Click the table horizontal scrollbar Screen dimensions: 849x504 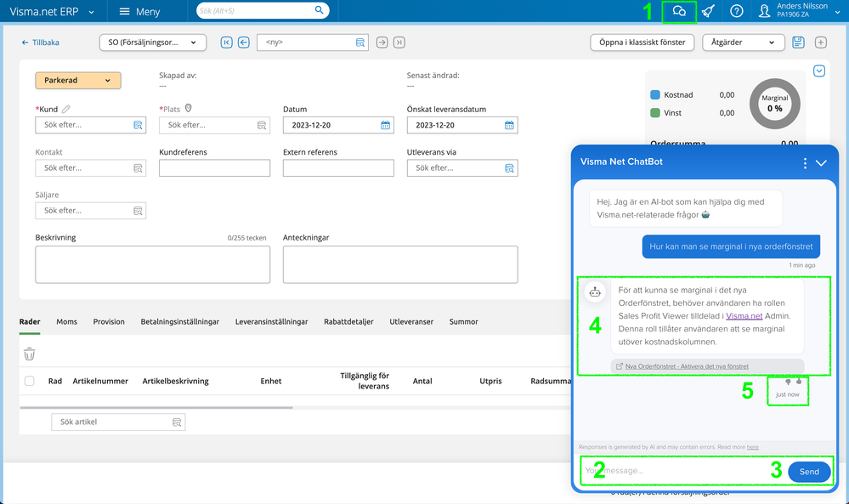click(156, 407)
